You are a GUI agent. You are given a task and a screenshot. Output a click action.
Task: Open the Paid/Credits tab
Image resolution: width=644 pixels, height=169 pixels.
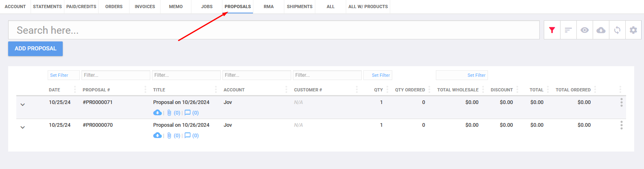81,6
